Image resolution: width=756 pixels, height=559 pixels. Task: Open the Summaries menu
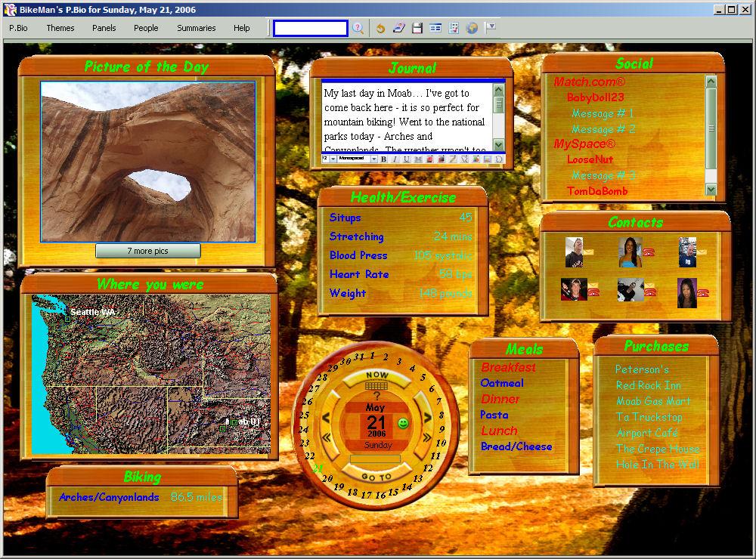197,28
